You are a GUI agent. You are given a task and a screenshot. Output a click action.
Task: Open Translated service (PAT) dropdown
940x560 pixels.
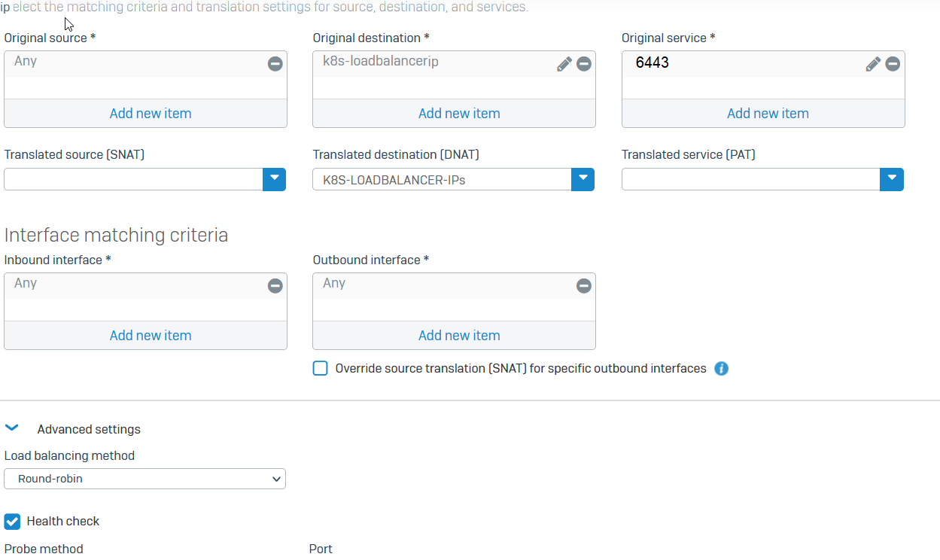click(891, 179)
